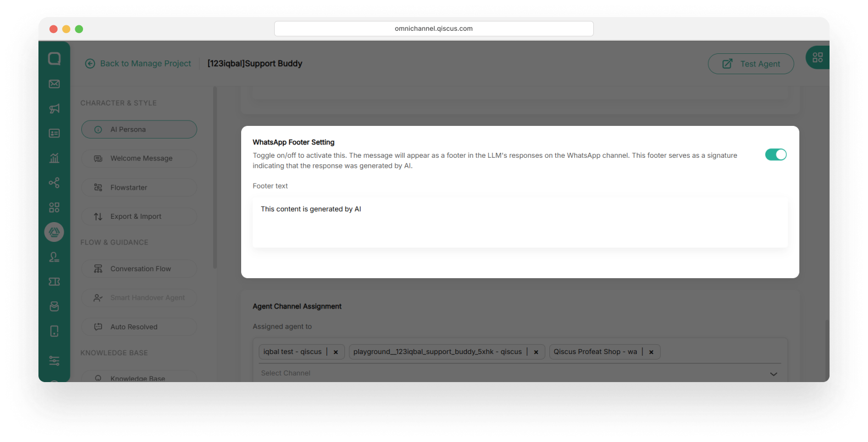Click the Footer text input field
Screen dimensions: 868x442
pyautogui.click(x=520, y=222)
